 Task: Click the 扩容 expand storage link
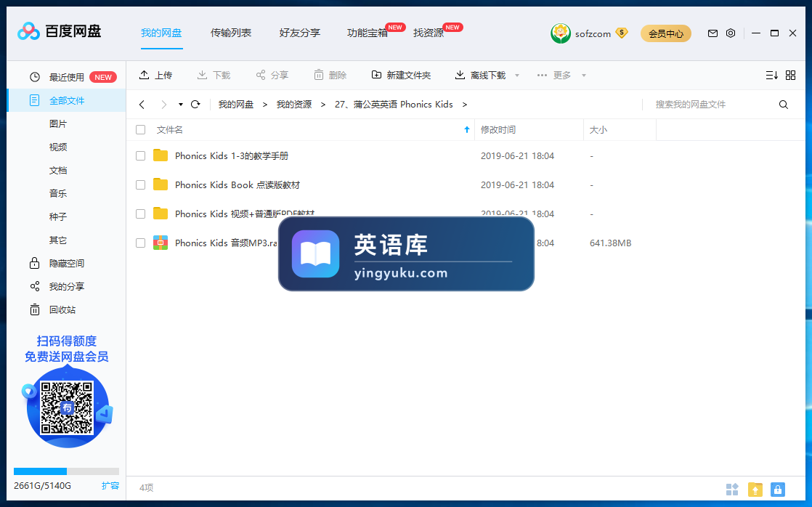[x=110, y=486]
